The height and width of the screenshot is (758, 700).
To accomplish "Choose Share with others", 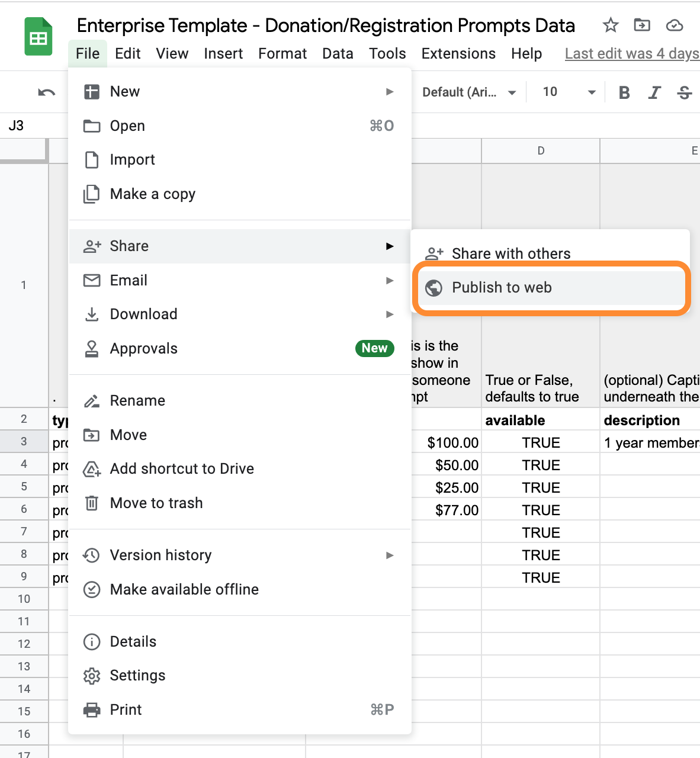I will click(550, 253).
